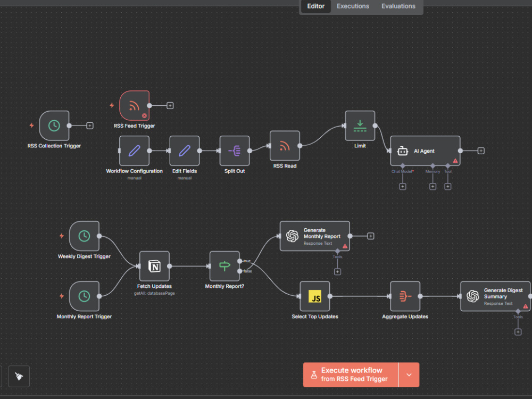Click the Fetch Updates output connector
Image resolution: width=532 pixels, height=399 pixels.
pos(170,266)
